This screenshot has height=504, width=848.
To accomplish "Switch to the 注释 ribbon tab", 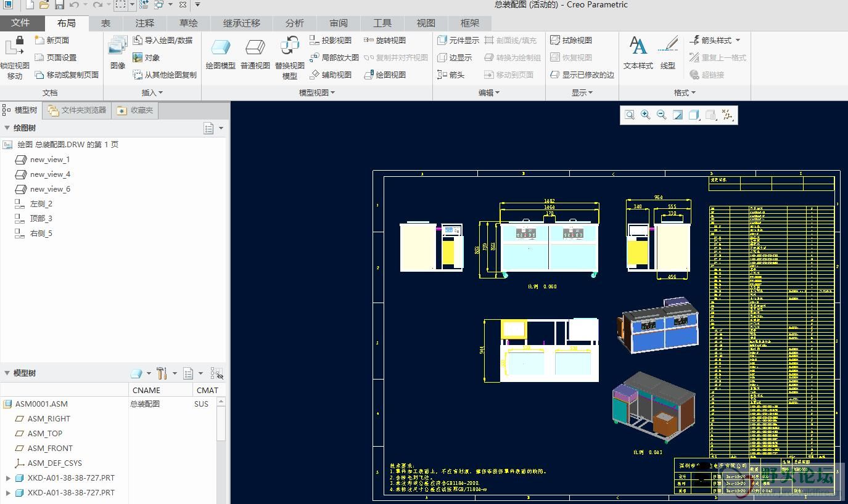I will coord(145,23).
